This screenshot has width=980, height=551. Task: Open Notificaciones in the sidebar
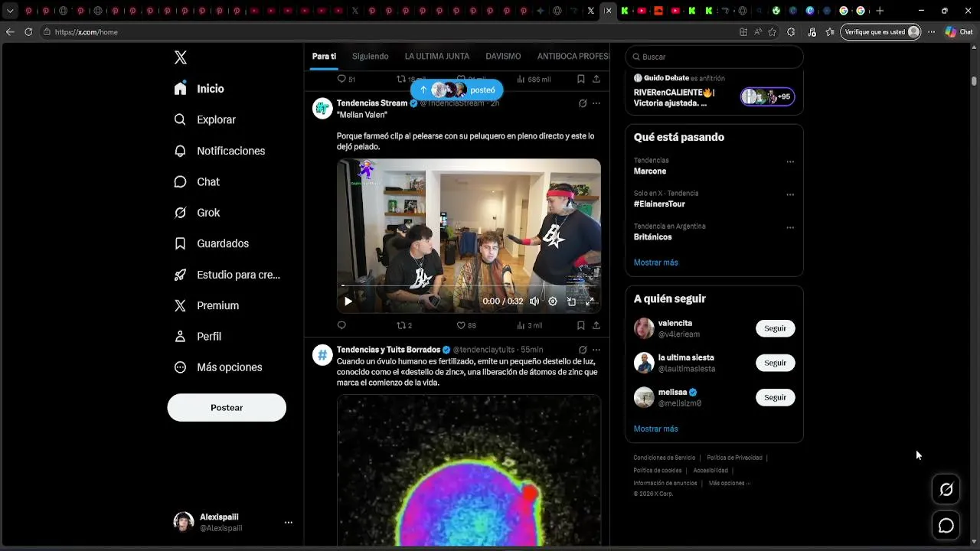220,151
